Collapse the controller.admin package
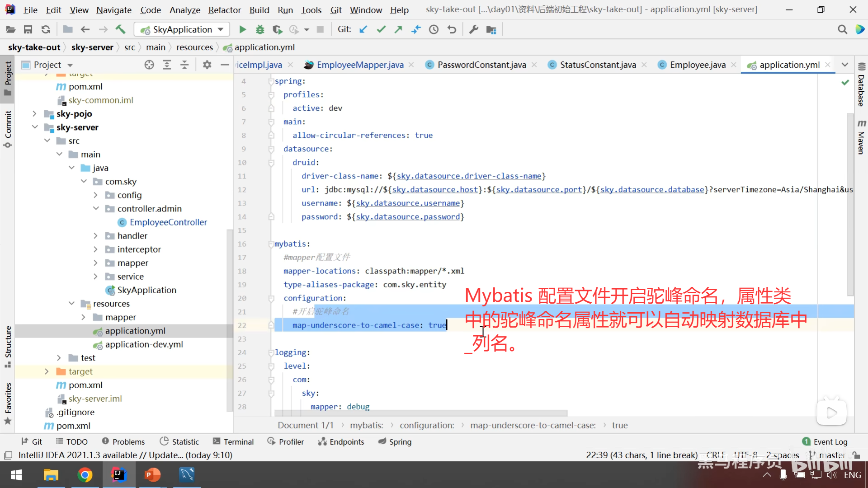Image resolution: width=868 pixels, height=488 pixels. point(96,208)
